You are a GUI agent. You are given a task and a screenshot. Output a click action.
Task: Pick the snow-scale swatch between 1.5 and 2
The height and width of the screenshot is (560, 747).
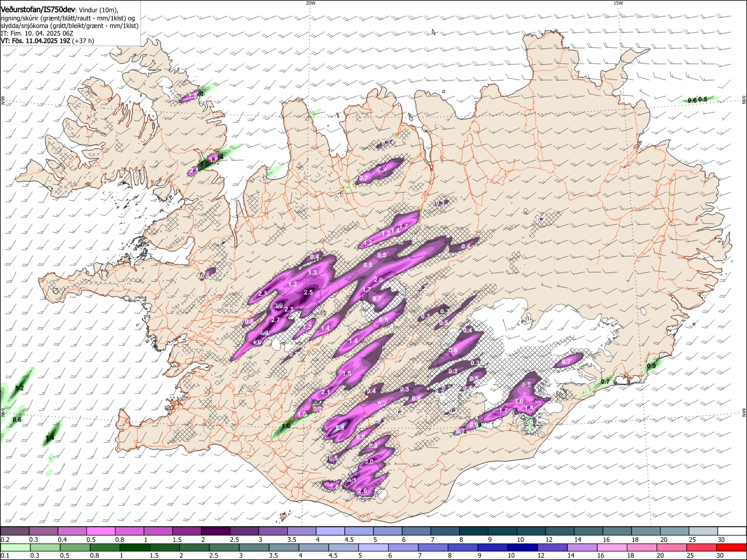(187, 531)
